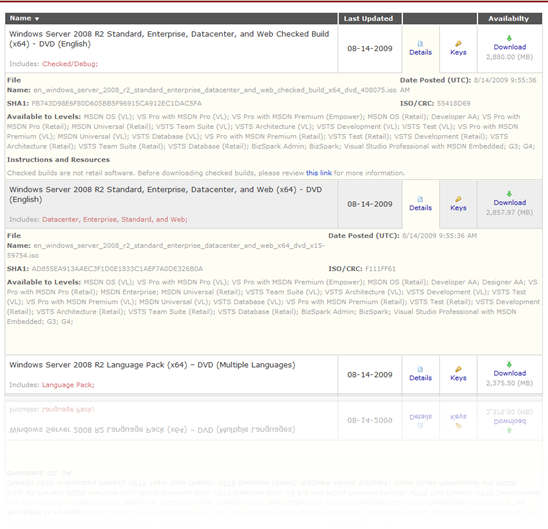Download the 2,880.00 MB Checked Build ISO
The image size is (548, 529).
510,47
